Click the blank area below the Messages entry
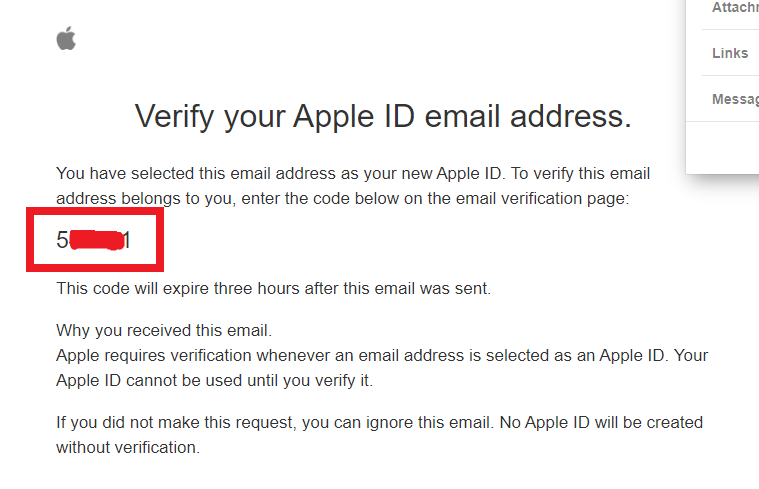 coord(722,146)
